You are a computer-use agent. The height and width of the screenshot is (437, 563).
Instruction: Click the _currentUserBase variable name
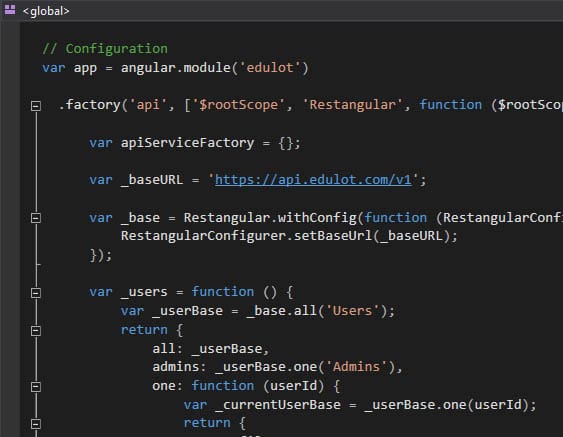(x=278, y=405)
